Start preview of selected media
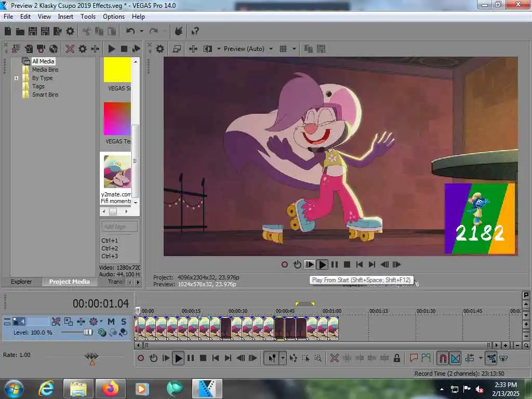 coord(111,49)
